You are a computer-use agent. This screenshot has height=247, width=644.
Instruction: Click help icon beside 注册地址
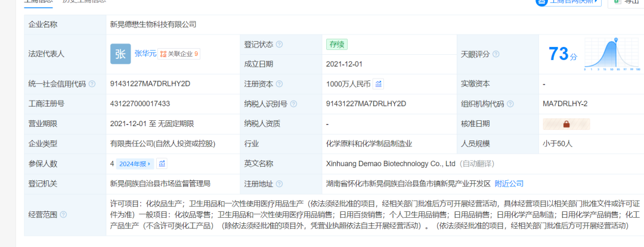(279, 184)
